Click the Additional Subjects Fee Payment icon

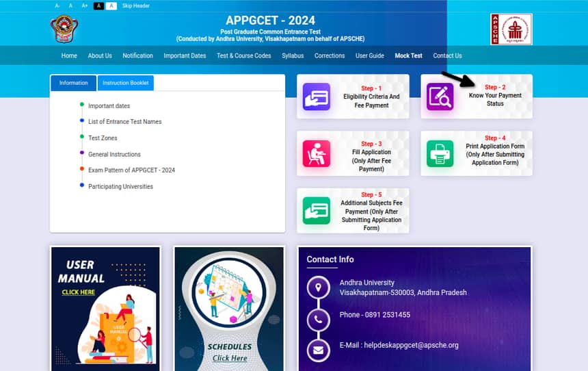tap(316, 211)
